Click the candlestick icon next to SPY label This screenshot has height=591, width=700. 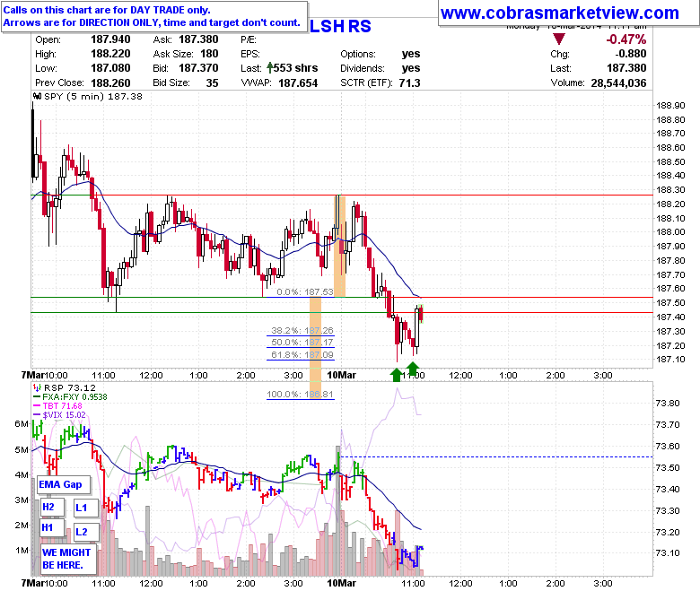(x=38, y=96)
